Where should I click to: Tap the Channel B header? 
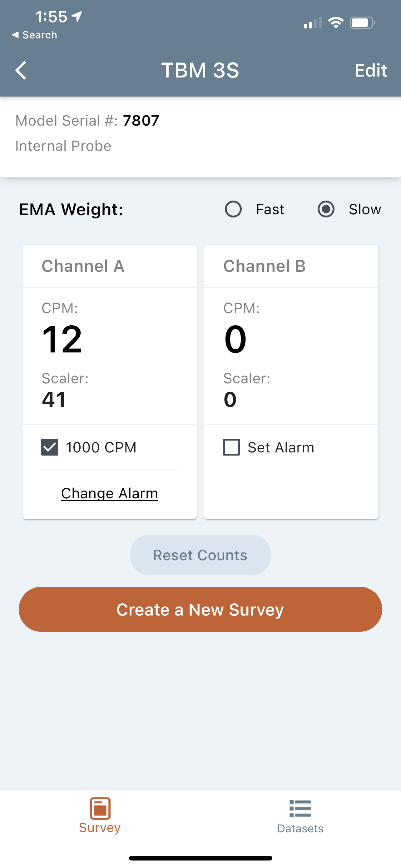click(x=265, y=266)
